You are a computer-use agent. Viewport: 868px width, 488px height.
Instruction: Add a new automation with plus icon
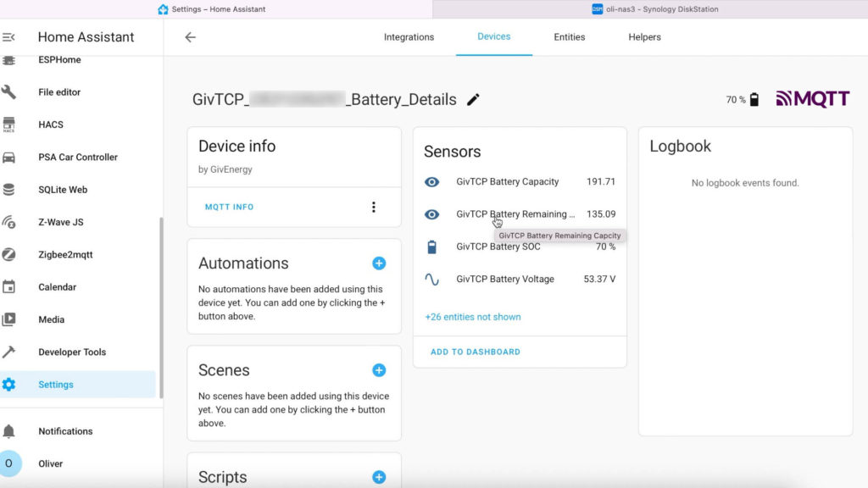pyautogui.click(x=379, y=263)
